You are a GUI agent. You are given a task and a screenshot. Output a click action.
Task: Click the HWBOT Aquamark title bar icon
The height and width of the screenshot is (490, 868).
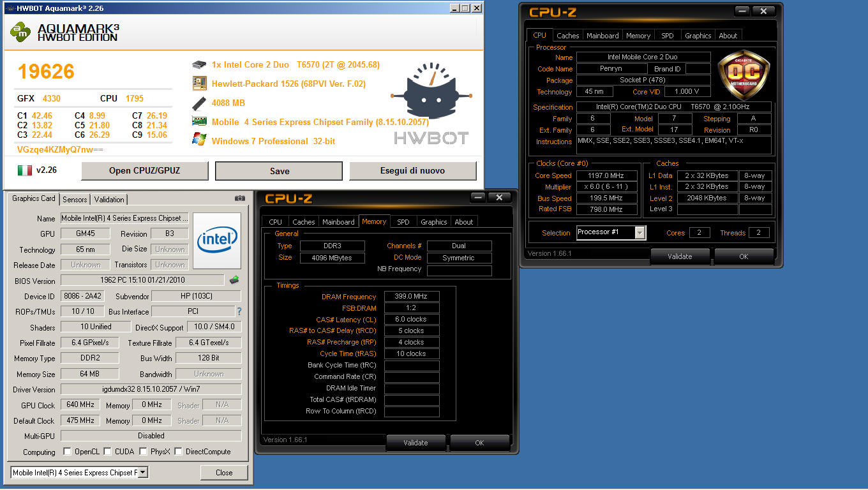click(9, 8)
